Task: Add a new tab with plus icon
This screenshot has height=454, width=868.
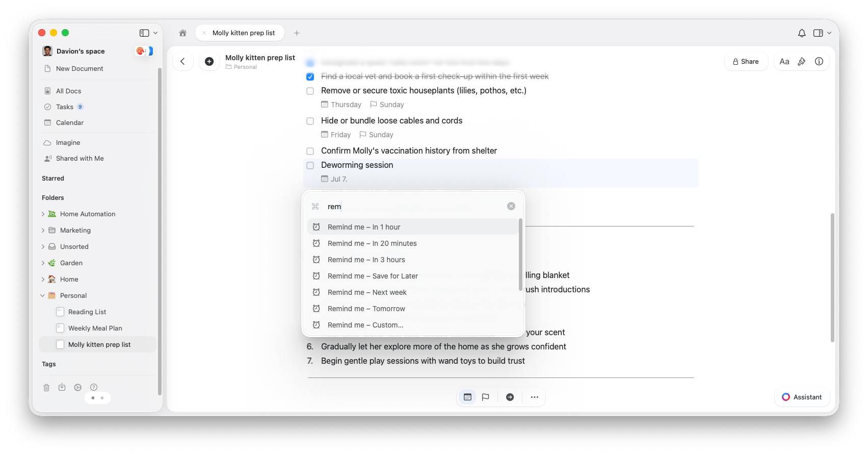Action: point(297,33)
